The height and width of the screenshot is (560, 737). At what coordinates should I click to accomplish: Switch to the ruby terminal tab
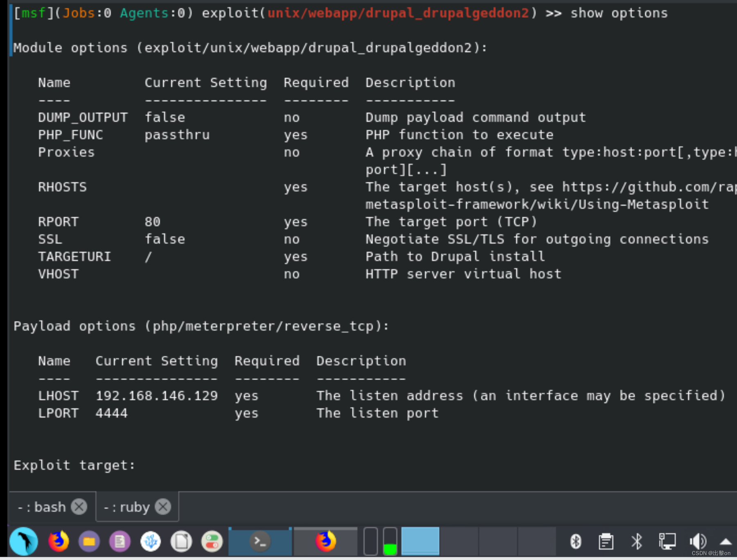[x=127, y=507]
